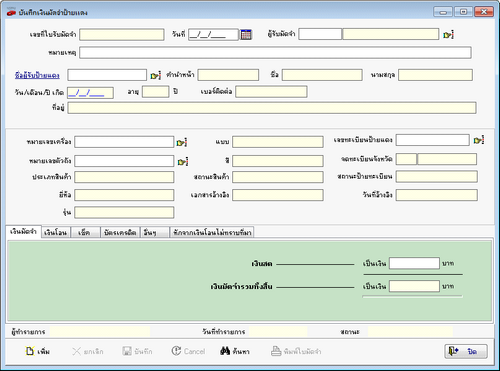This screenshot has width=500, height=371.
Task: Click into the วันที่ date field
Action: click(213, 34)
